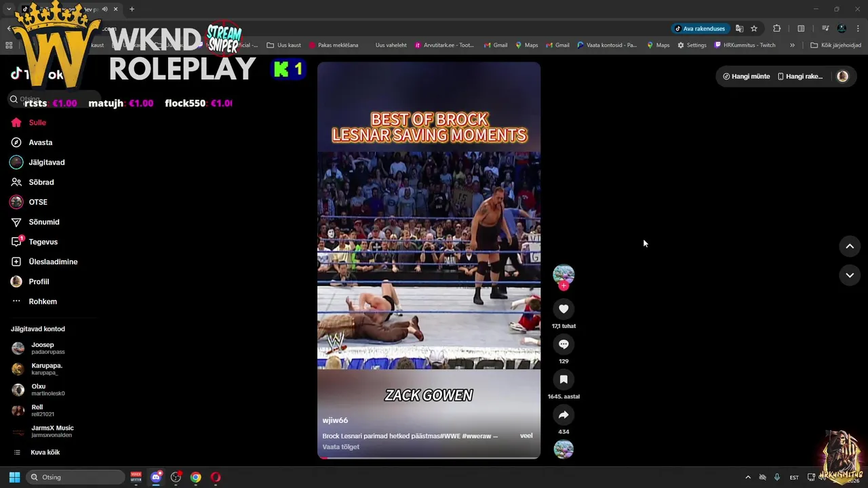868x488 pixels.
Task: Open the tab search dropdown arrow
Action: coord(8,9)
